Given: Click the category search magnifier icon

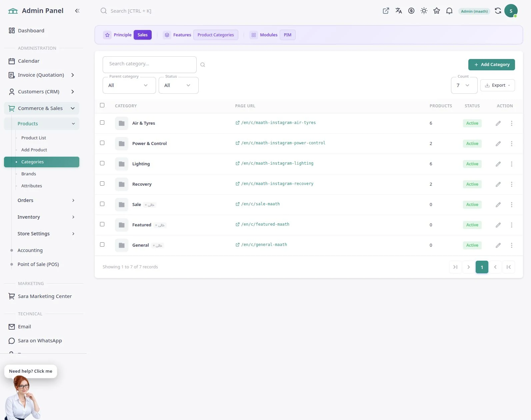Looking at the screenshot, I should [202, 65].
